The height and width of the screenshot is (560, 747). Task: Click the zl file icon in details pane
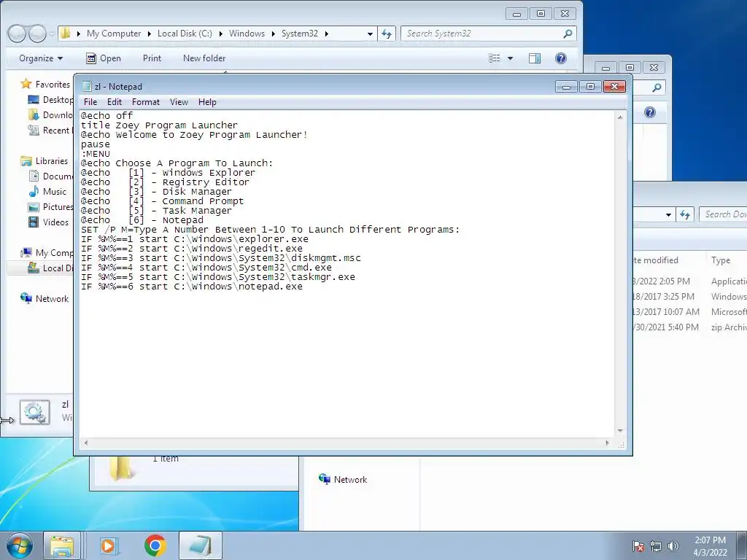(x=34, y=412)
